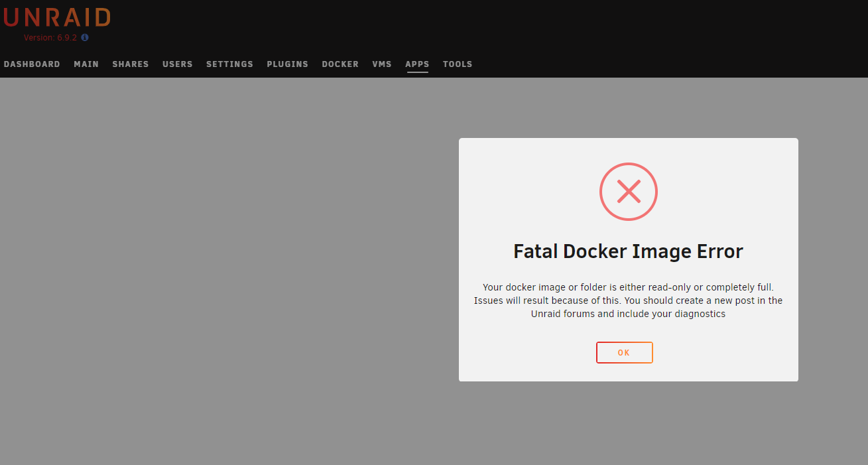The height and width of the screenshot is (465, 868).
Task: Click the Unraid logo
Action: click(57, 17)
